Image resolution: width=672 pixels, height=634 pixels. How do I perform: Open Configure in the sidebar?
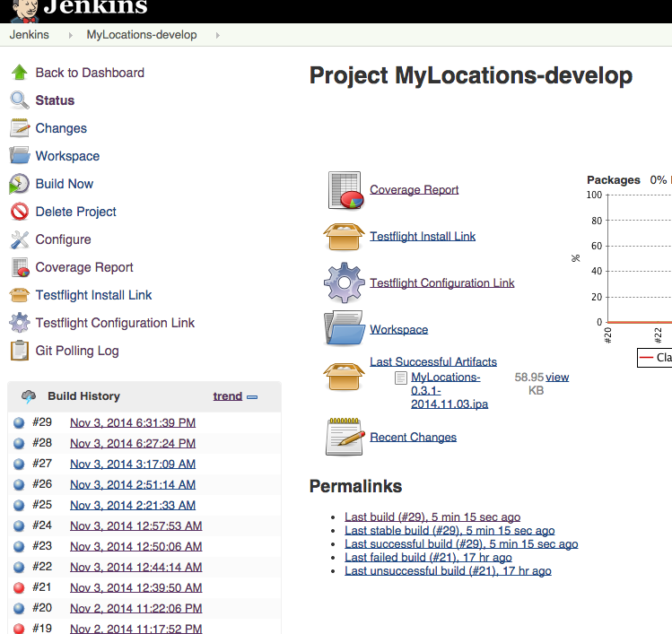click(x=63, y=239)
